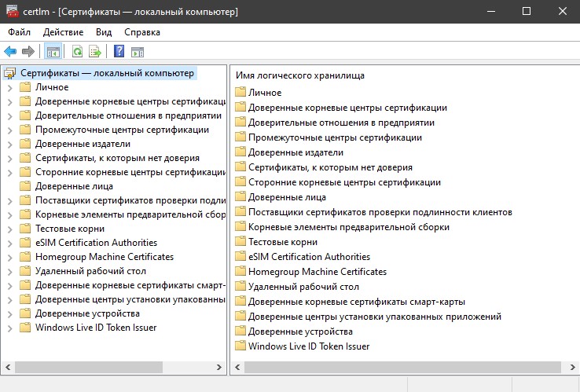The height and width of the screenshot is (392, 580).
Task: Select Доверенные центры установки упакованных приложений in right pane
Action: [x=375, y=316]
